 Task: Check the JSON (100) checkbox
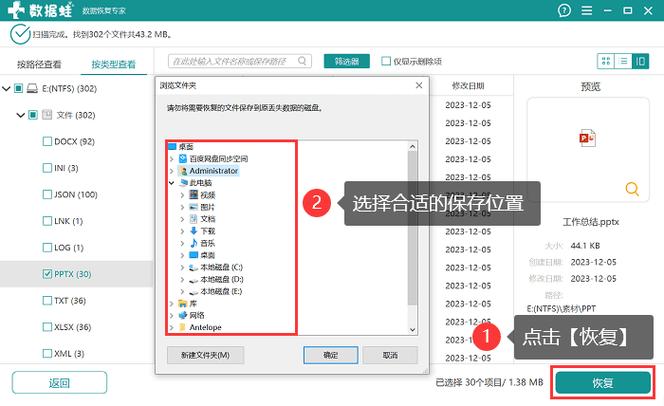(x=47, y=194)
